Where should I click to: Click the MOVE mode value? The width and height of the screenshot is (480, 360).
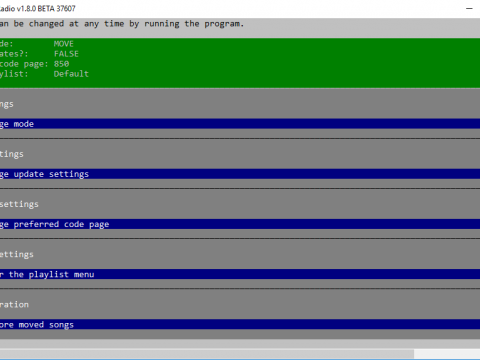(x=63, y=44)
